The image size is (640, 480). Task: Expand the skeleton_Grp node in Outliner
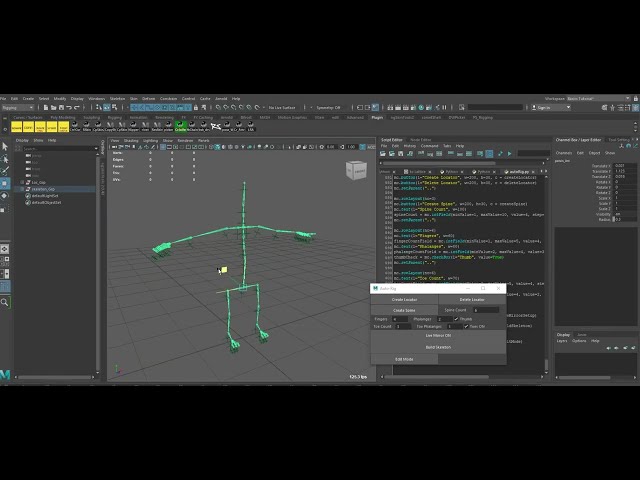point(22,189)
